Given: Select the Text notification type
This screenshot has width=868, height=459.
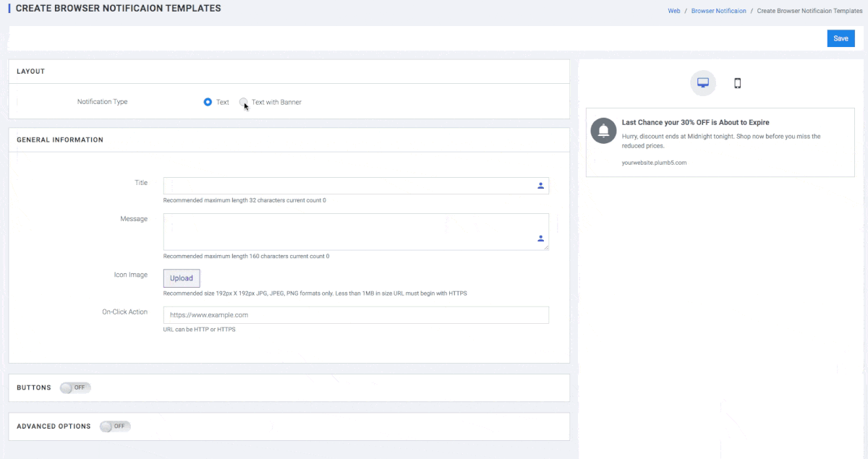Looking at the screenshot, I should (208, 102).
